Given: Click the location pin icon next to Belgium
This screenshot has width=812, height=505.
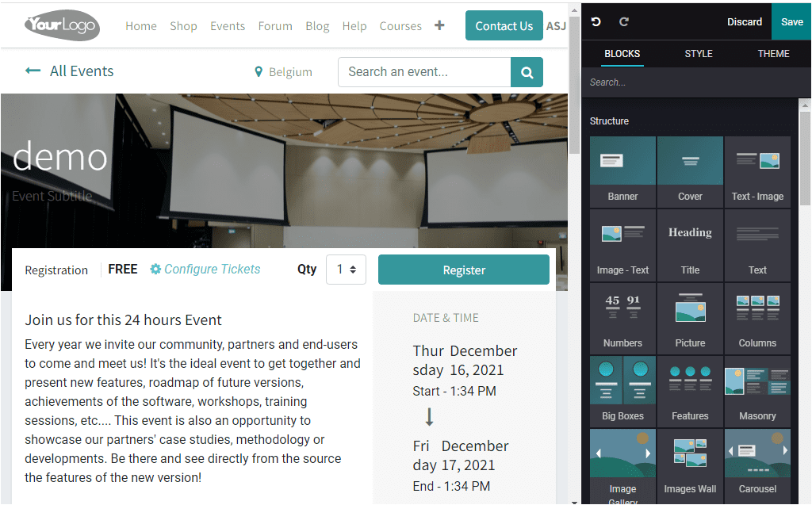Looking at the screenshot, I should point(257,71).
